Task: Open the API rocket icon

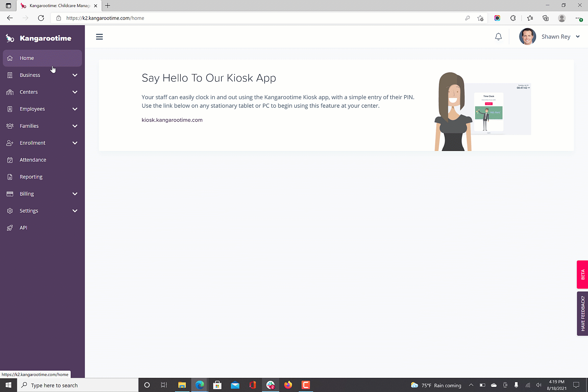Action: point(10,228)
